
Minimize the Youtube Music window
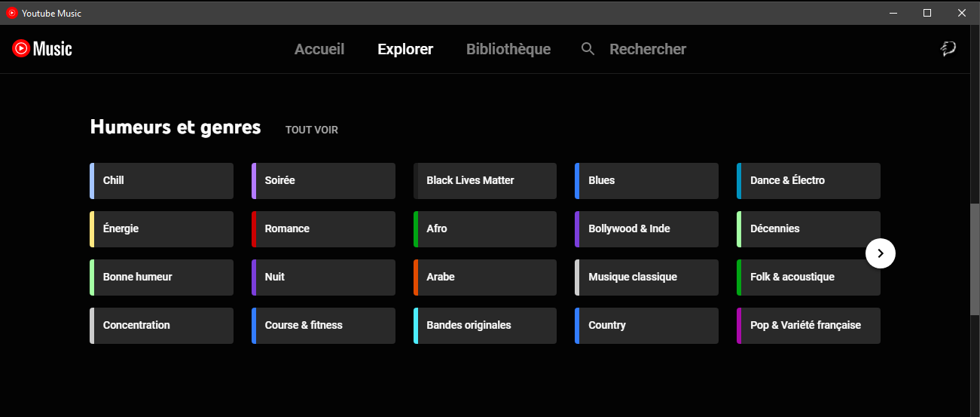(x=893, y=13)
